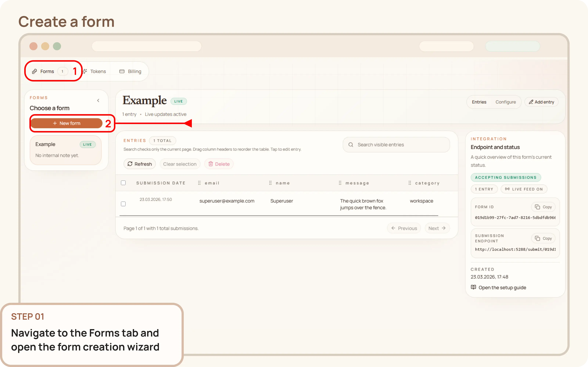The width and height of the screenshot is (588, 367).
Task: Grab the email column drag handle
Action: (200, 183)
